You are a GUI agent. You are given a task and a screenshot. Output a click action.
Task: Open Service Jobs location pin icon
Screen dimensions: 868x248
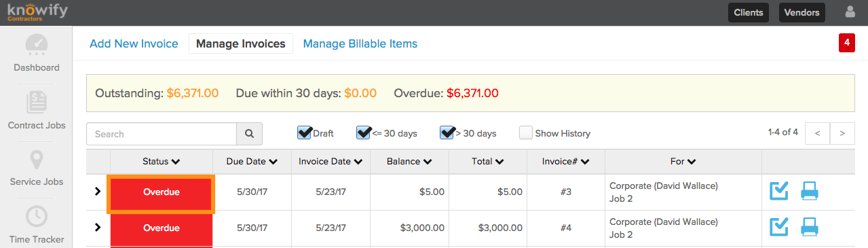click(37, 160)
